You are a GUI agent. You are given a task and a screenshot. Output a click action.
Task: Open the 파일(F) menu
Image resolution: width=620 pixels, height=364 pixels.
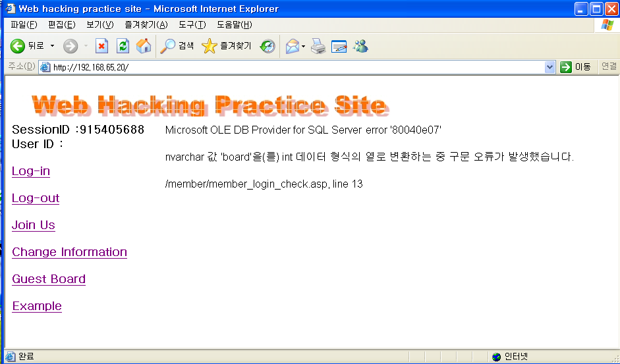pos(24,24)
